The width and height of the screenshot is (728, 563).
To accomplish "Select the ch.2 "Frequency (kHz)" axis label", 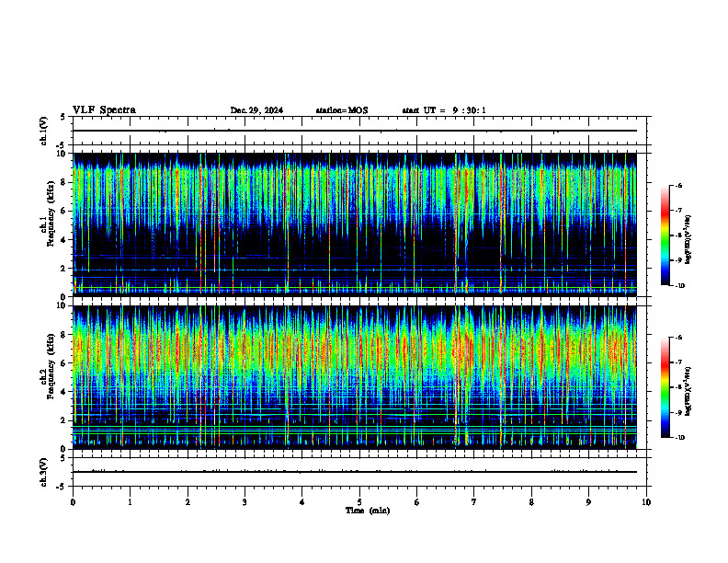I will pyautogui.click(x=51, y=366).
